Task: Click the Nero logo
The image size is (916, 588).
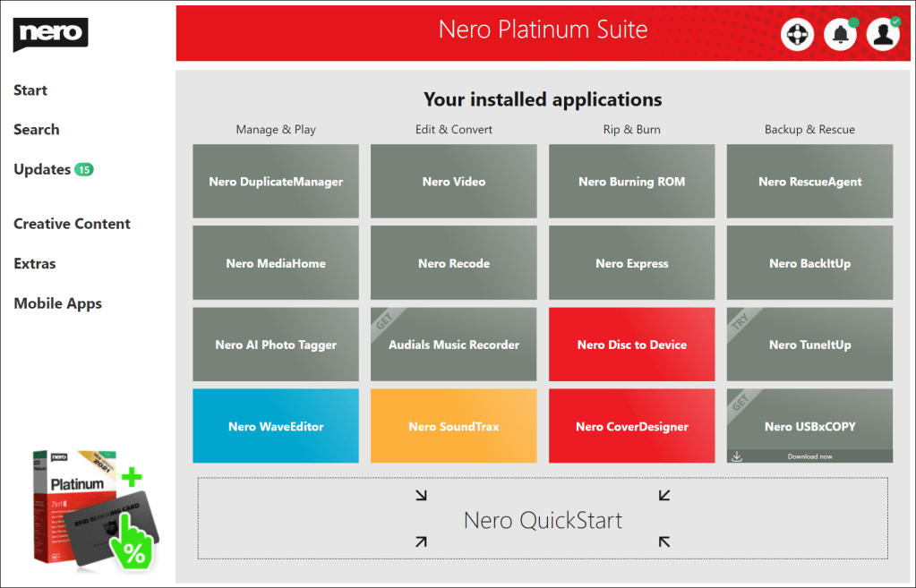Action: tap(50, 35)
